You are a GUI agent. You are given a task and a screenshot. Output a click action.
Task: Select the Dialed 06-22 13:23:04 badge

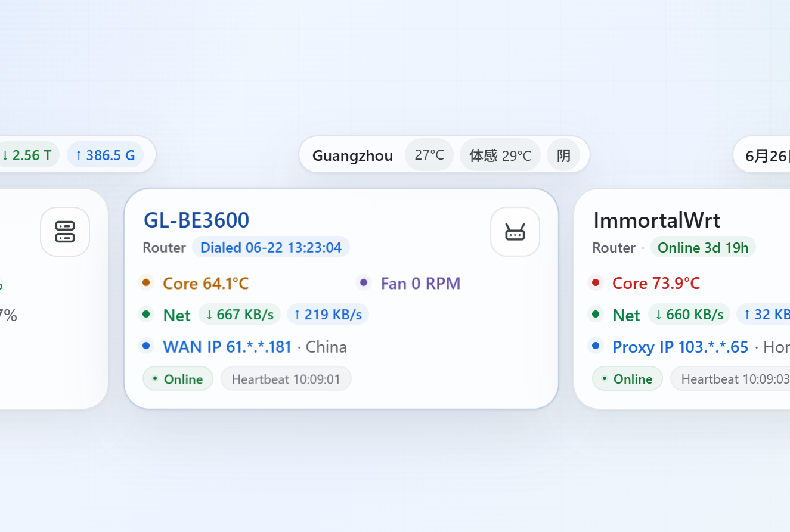pos(271,247)
